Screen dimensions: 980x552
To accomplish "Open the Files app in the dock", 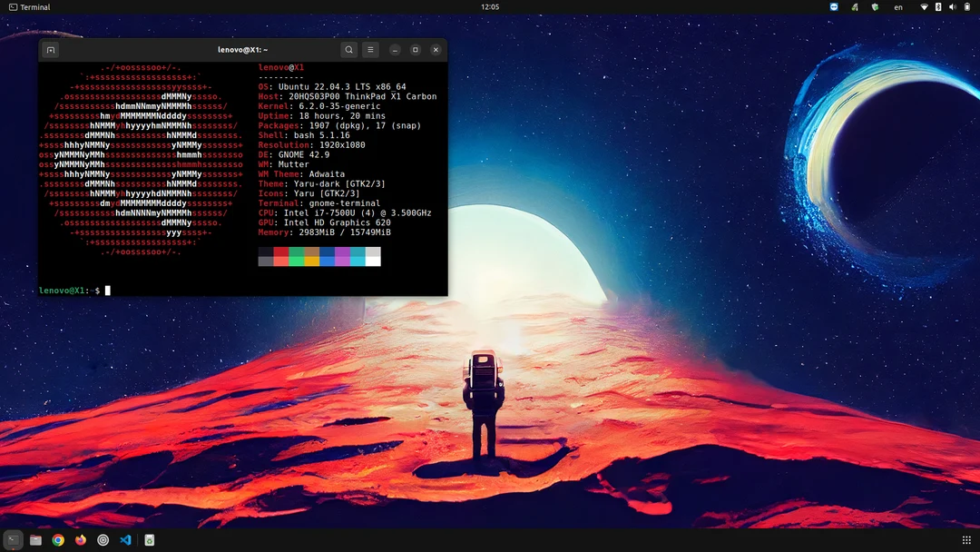I will 35,540.
